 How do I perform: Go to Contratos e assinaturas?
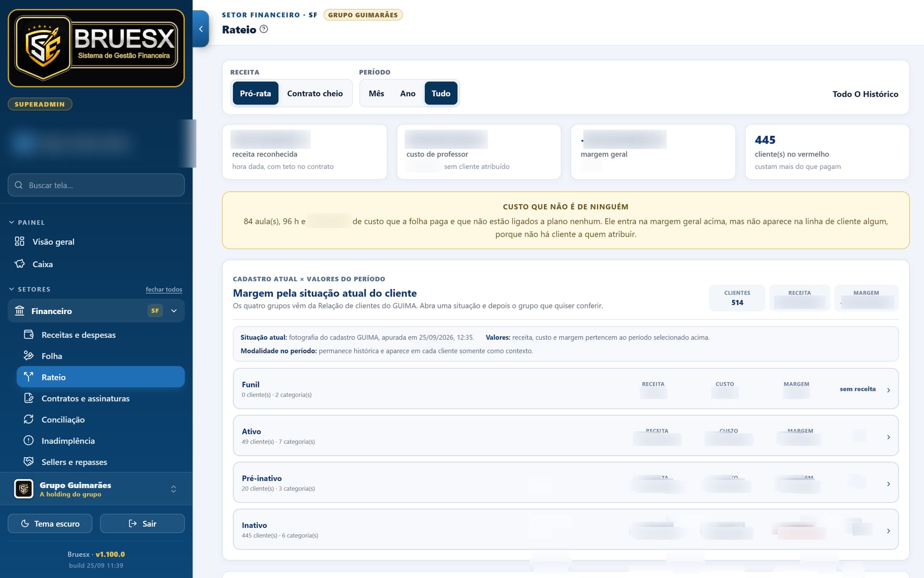point(101,398)
